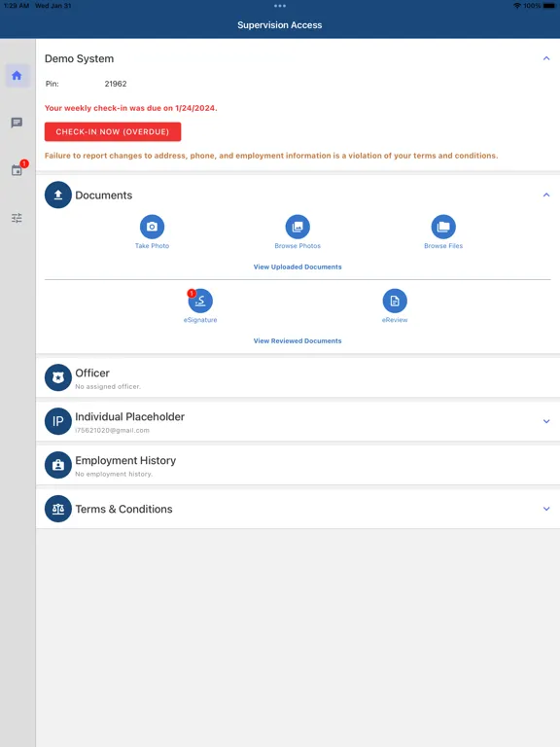The width and height of the screenshot is (560, 747).
Task: Tap the eReview label
Action: click(395, 320)
